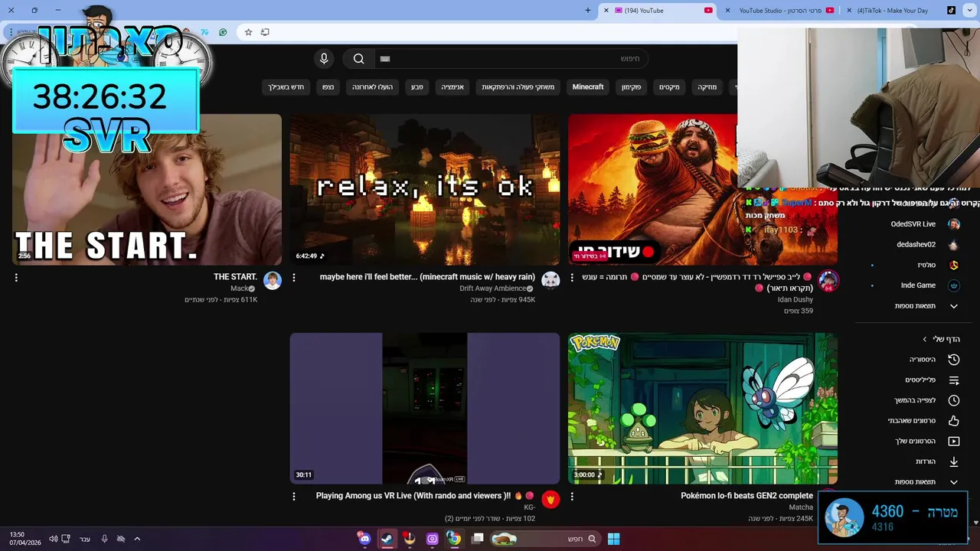Click the taskbar search box

pos(544,539)
